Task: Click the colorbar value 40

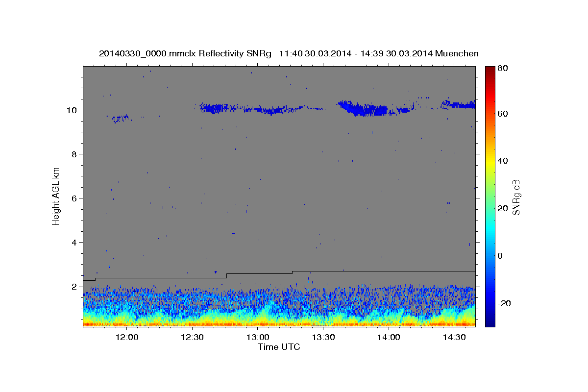Action: click(502, 161)
